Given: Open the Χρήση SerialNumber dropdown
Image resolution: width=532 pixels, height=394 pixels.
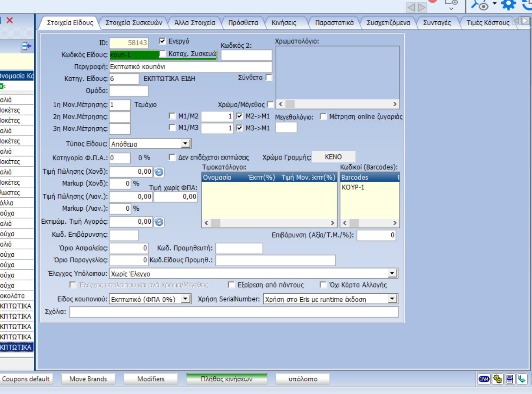Looking at the screenshot, I should (392, 299).
